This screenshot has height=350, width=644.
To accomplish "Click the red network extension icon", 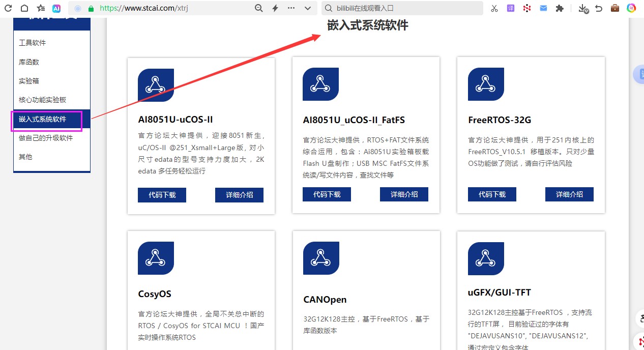I will point(527,8).
